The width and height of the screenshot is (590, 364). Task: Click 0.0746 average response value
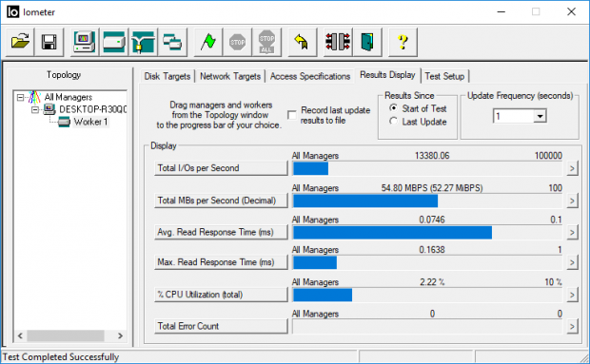[432, 220]
